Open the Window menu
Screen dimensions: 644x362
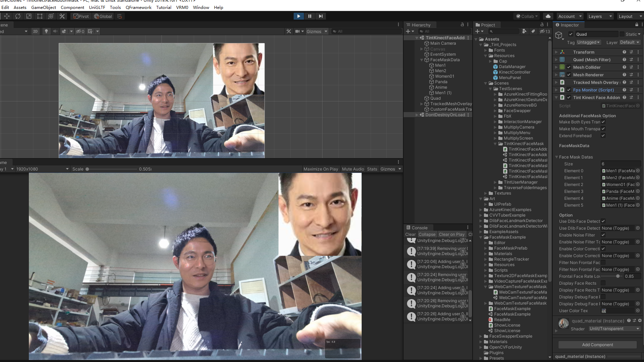(201, 7)
